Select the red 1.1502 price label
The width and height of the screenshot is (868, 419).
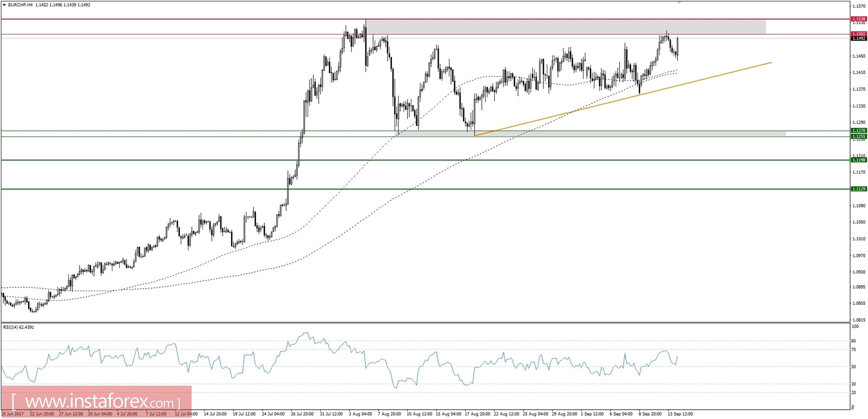point(859,34)
